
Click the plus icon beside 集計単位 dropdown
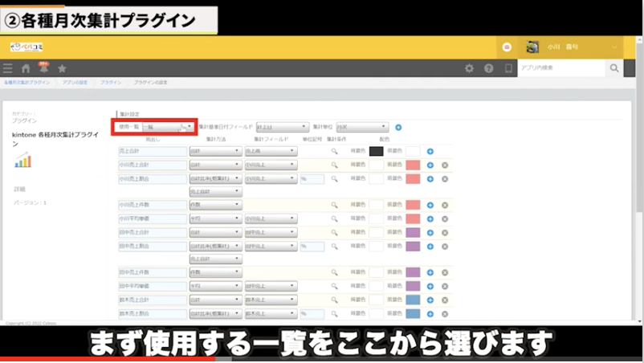click(398, 127)
